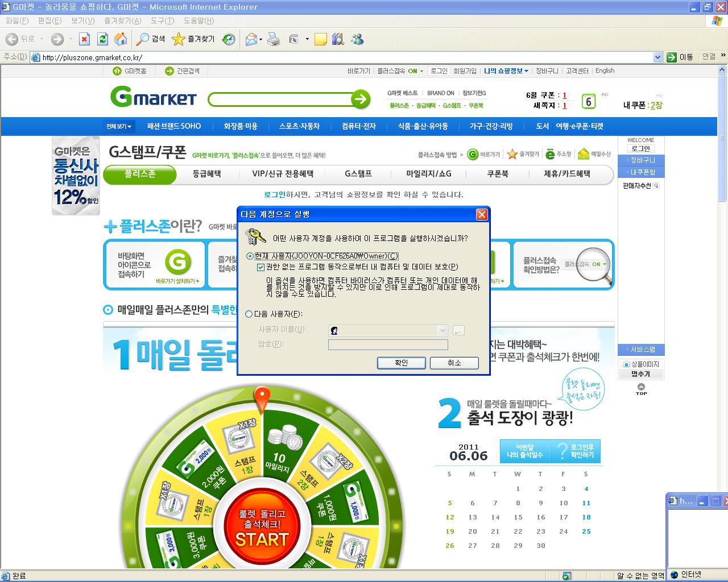The width and height of the screenshot is (728, 582).
Task: Confirm the dialog with 확인 button
Action: click(x=401, y=363)
